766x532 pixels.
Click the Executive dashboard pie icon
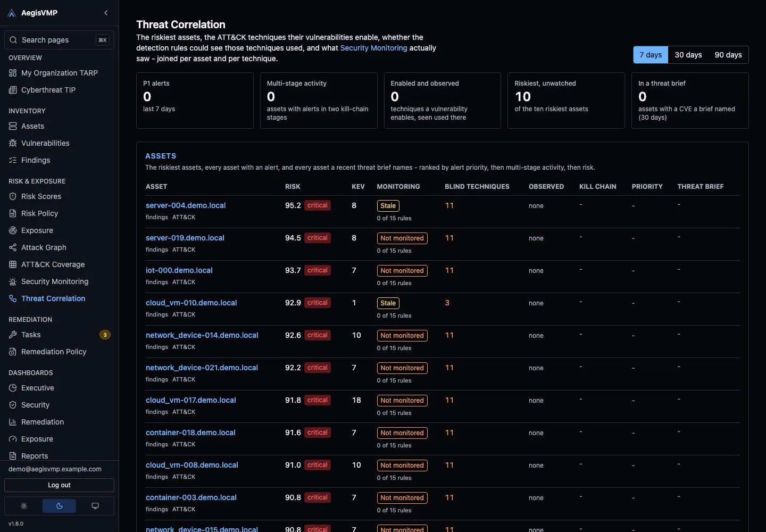[13, 388]
